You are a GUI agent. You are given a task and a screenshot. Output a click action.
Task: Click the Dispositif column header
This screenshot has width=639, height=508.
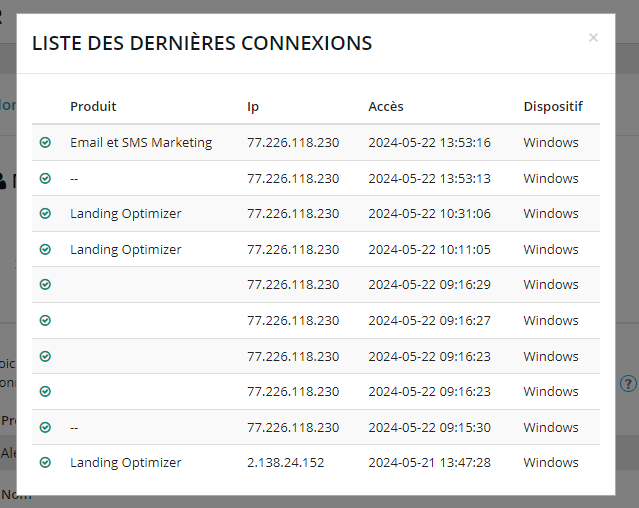[553, 106]
